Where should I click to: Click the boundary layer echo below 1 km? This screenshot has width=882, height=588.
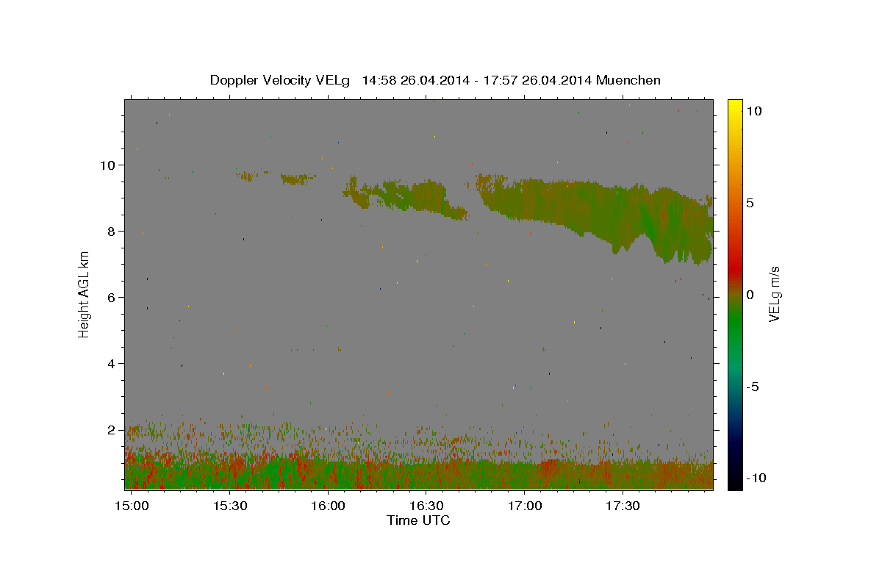[419, 474]
